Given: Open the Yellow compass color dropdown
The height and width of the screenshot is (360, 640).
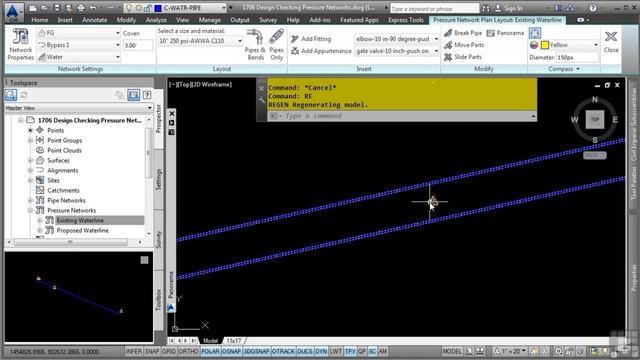Looking at the screenshot, I should click(595, 45).
